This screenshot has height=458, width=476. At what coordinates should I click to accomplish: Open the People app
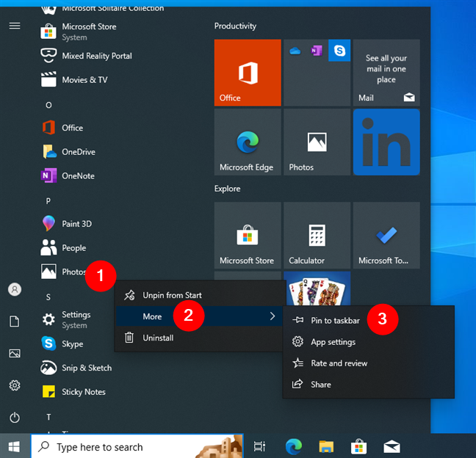click(x=63, y=248)
